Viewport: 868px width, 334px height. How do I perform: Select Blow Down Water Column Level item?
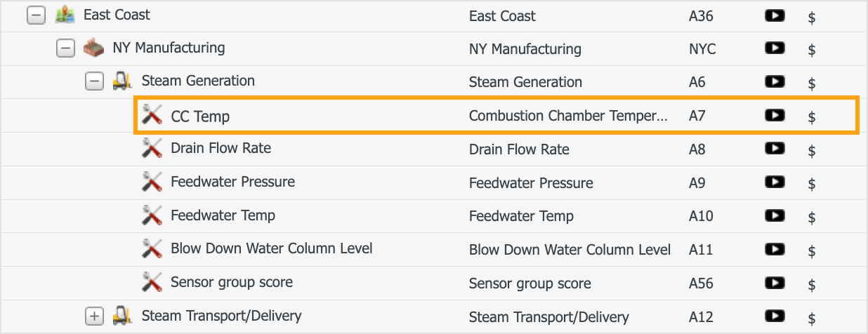click(x=271, y=248)
